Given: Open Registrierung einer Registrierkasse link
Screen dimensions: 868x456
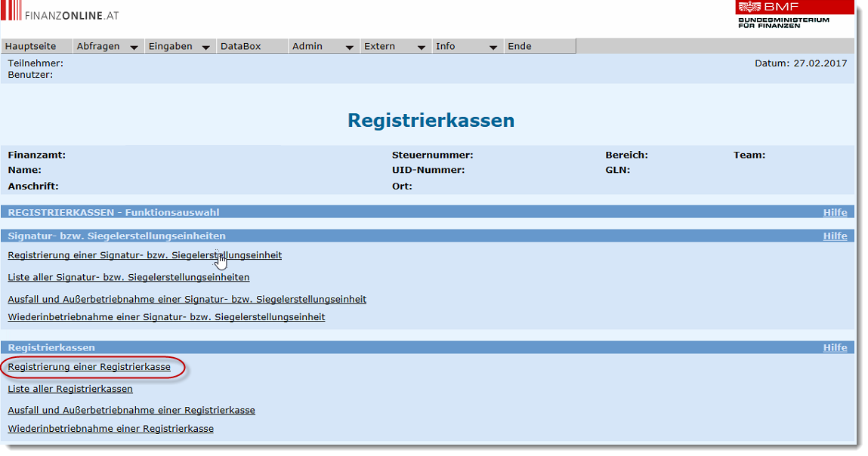Looking at the screenshot, I should [x=89, y=368].
